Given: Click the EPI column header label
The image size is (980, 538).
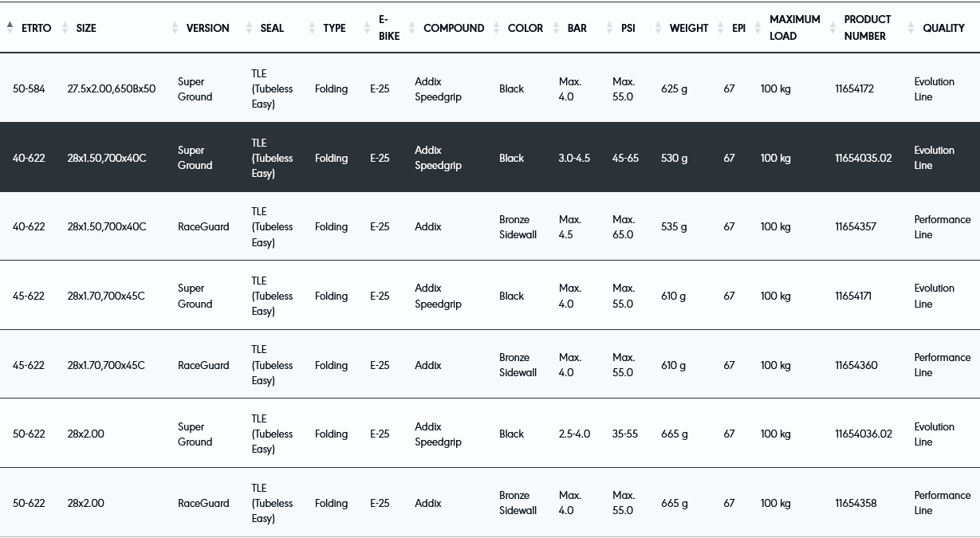Looking at the screenshot, I should point(739,28).
